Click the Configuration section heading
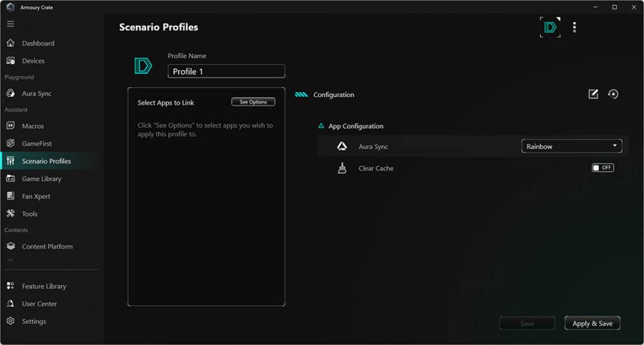Image resolution: width=644 pixels, height=345 pixels. click(x=333, y=95)
